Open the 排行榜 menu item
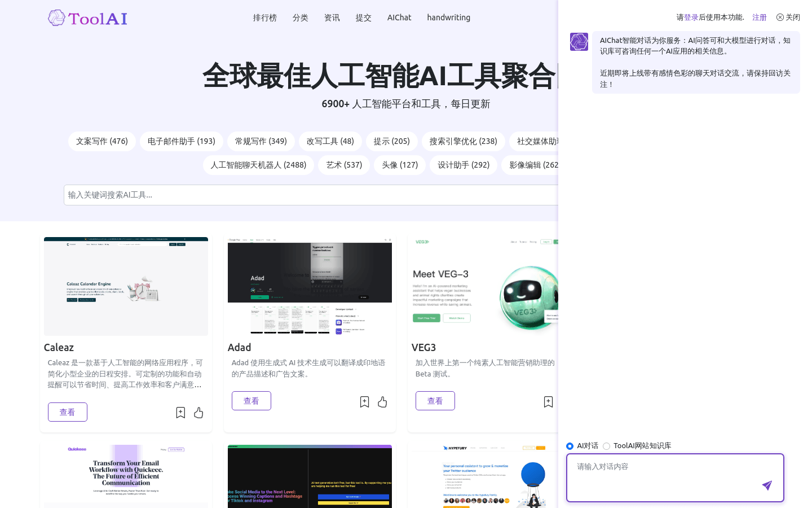Viewport: 812px width, 508px height. click(x=265, y=17)
